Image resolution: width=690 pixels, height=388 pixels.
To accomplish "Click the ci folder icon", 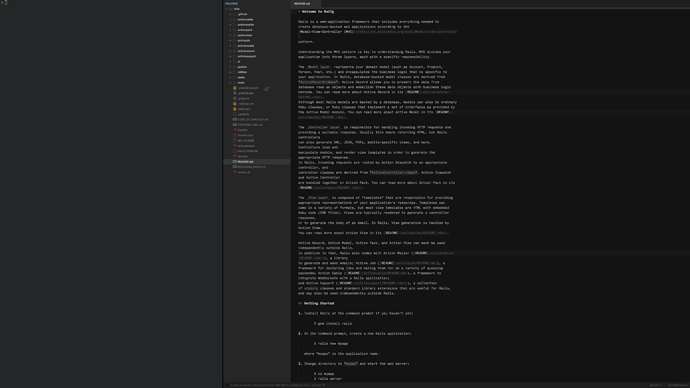I will click(235, 62).
